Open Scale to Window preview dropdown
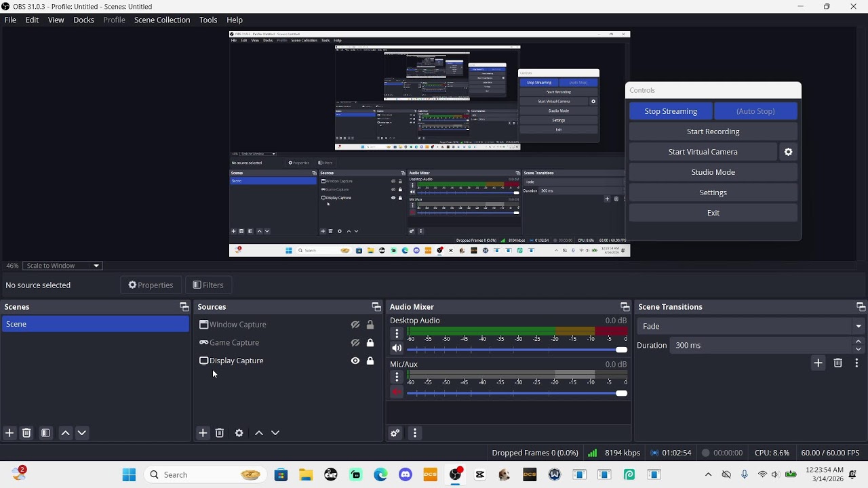868x488 pixels. click(62, 266)
